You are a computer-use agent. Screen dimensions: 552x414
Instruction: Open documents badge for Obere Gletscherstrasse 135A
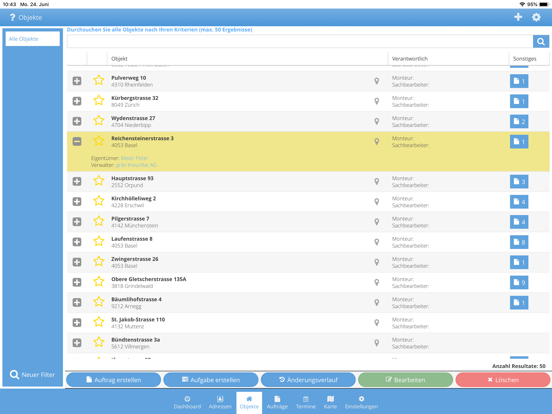[519, 282]
